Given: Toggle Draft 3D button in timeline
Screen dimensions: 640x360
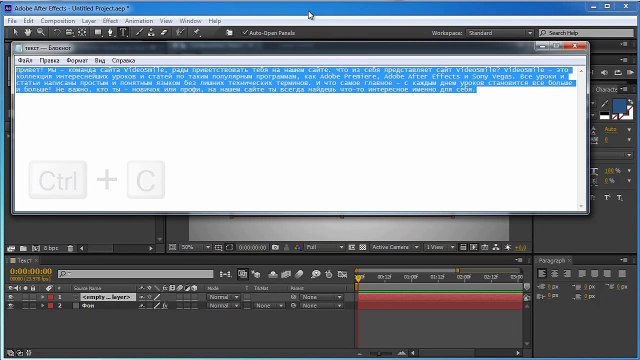Looking at the screenshot, I should pos(256,274).
